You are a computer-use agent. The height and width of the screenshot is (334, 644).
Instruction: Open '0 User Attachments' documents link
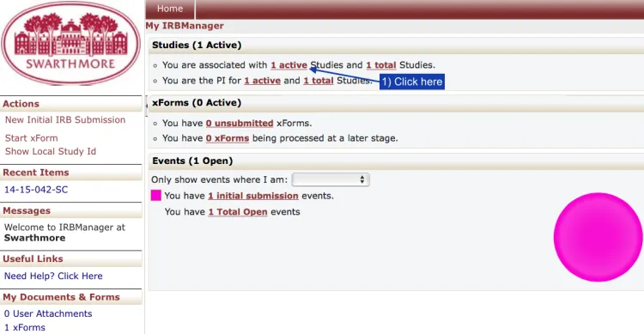[x=48, y=313]
